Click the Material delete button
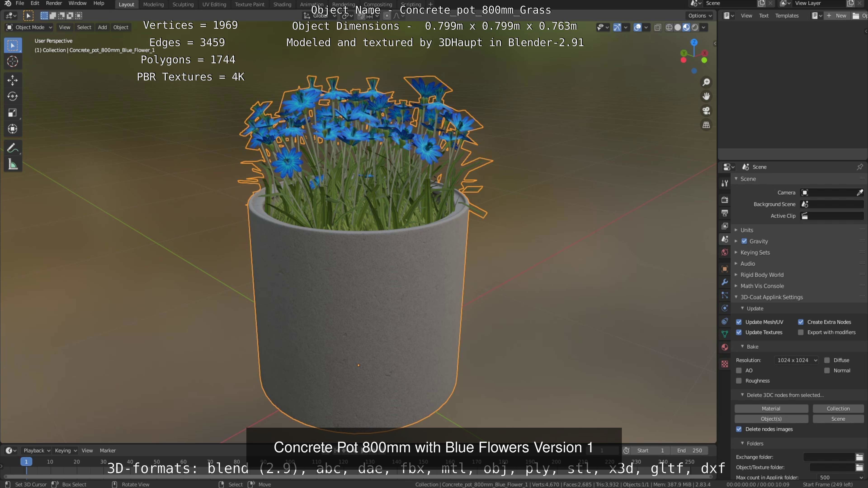The image size is (868, 488). click(x=771, y=408)
